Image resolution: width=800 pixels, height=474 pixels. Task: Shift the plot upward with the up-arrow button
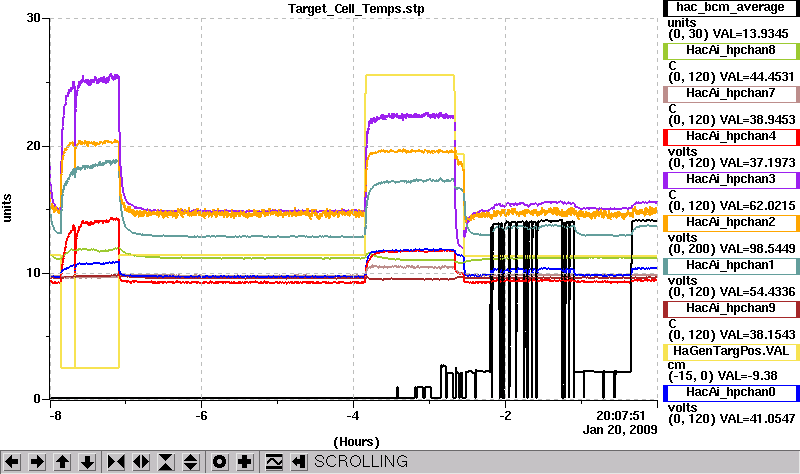(x=62, y=462)
